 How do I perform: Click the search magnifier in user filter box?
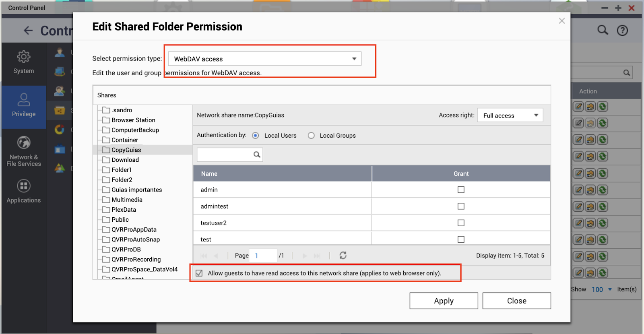click(x=257, y=155)
